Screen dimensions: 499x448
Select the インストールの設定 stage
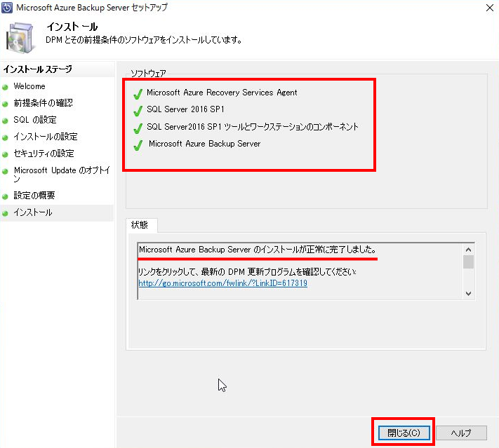tap(46, 137)
